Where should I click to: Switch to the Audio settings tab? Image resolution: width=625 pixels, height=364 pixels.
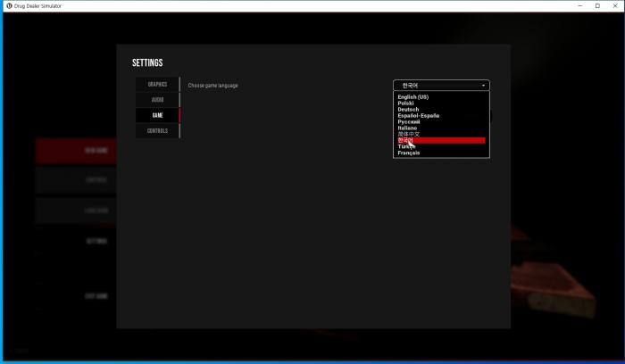(157, 100)
